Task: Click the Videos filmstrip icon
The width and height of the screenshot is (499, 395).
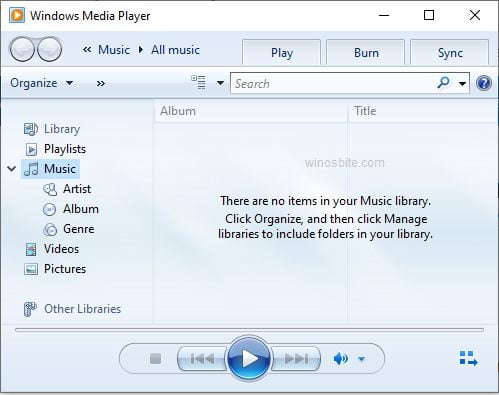Action: click(x=31, y=249)
